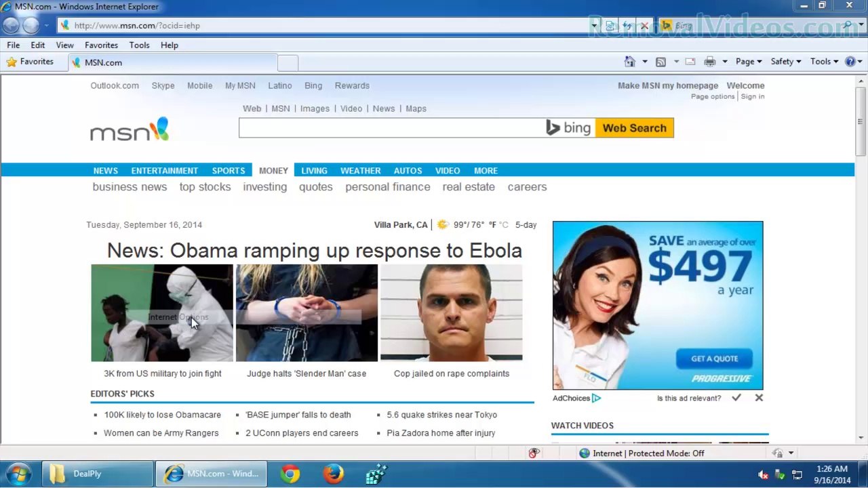Click the Compatibility View icon in address bar
This screenshot has height=488, width=868.
610,26
